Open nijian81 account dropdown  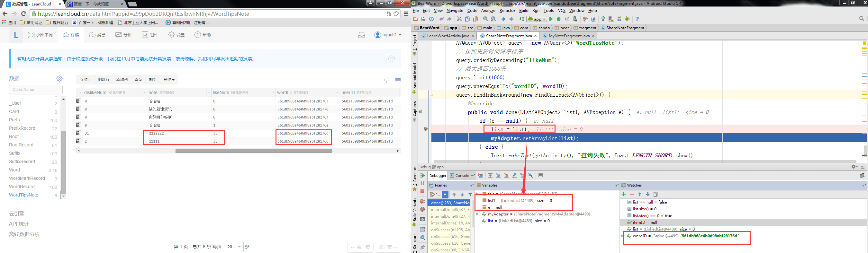pos(388,35)
